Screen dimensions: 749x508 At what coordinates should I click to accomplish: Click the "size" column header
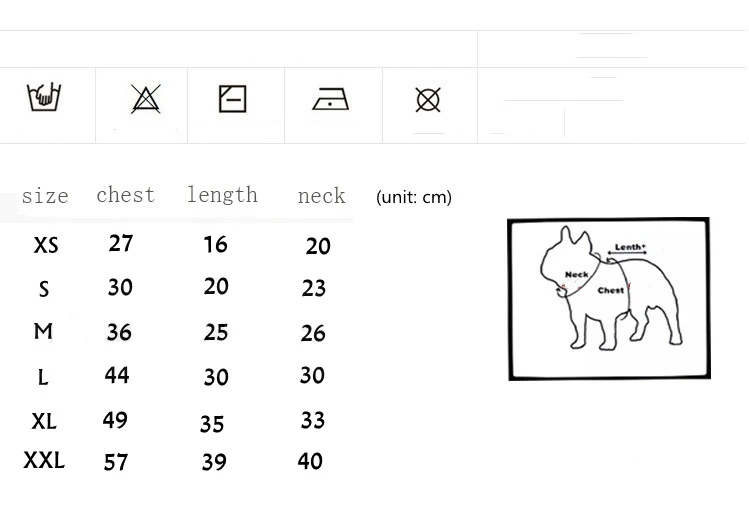tap(45, 196)
